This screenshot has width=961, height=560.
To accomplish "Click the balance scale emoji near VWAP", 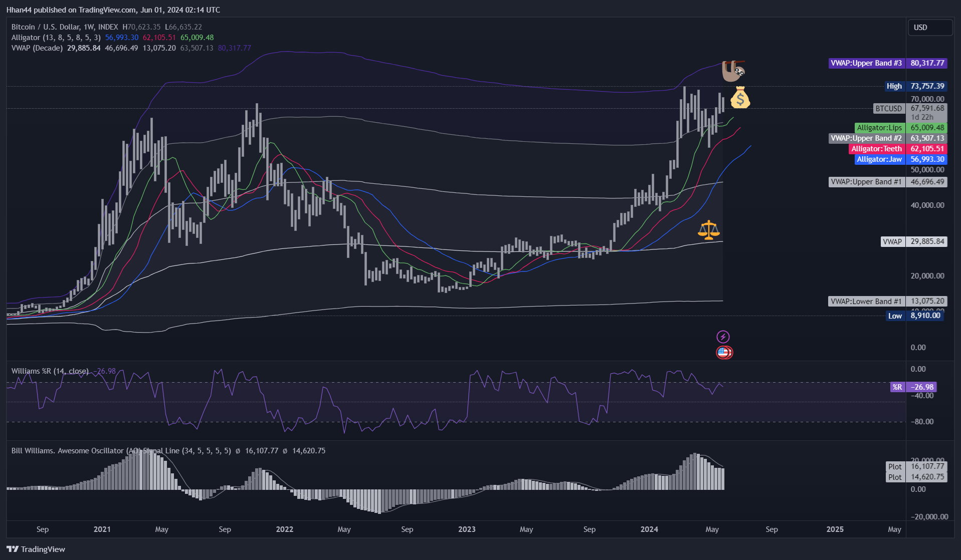I will (x=709, y=230).
